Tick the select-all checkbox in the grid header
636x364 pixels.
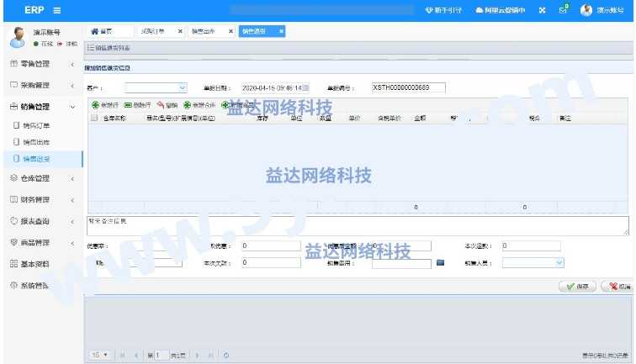(94, 118)
